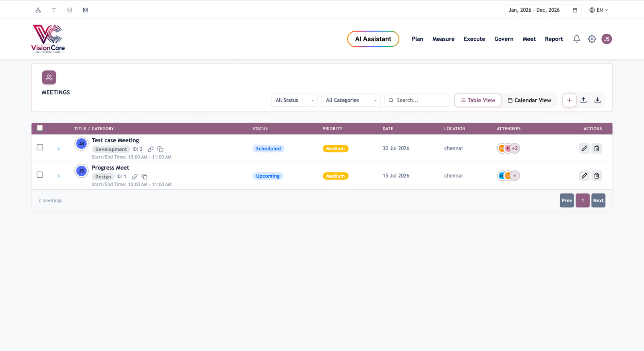Click the database icon in top bar
The width and height of the screenshot is (644, 351).
click(x=70, y=10)
